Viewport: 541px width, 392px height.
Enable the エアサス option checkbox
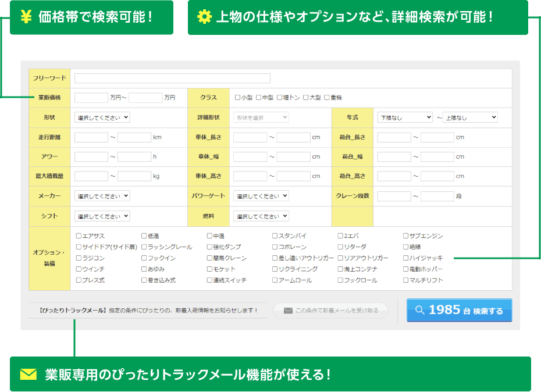79,236
